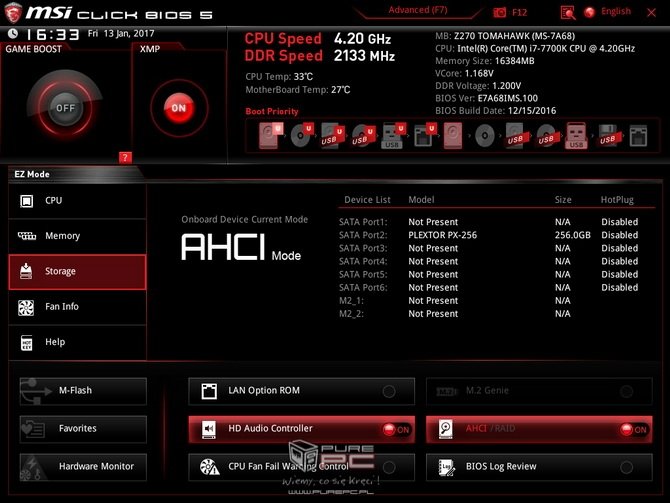This screenshot has height=503, width=670.
Task: Click the Device List column header
Action: click(x=367, y=200)
